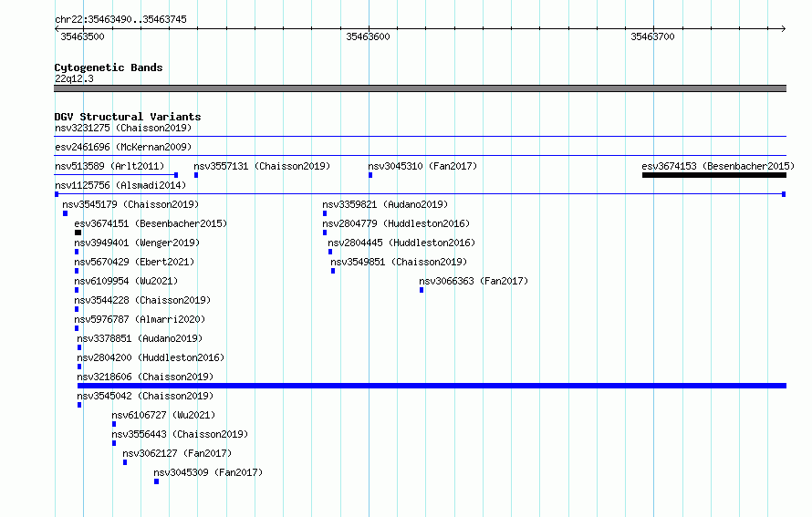Click the 35463500 ruler position label
Viewport: 812px width, 517px height.
click(x=82, y=36)
